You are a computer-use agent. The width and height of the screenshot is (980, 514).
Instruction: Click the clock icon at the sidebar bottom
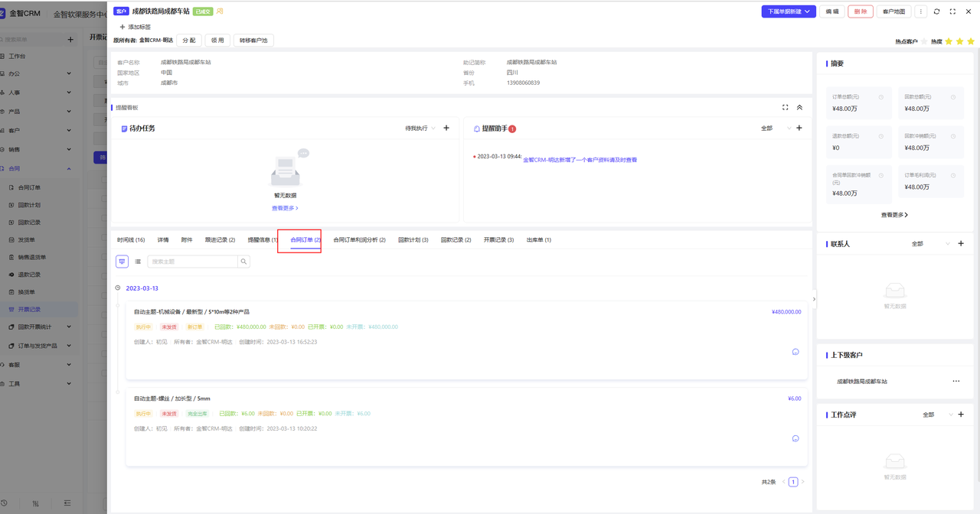point(4,503)
